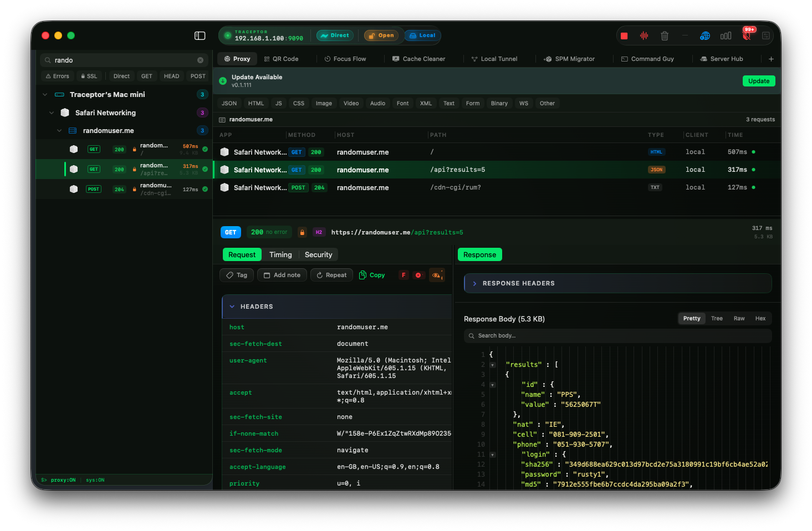This screenshot has height=531, width=812.
Task: Click the HTML type badge in request table
Action: (656, 152)
